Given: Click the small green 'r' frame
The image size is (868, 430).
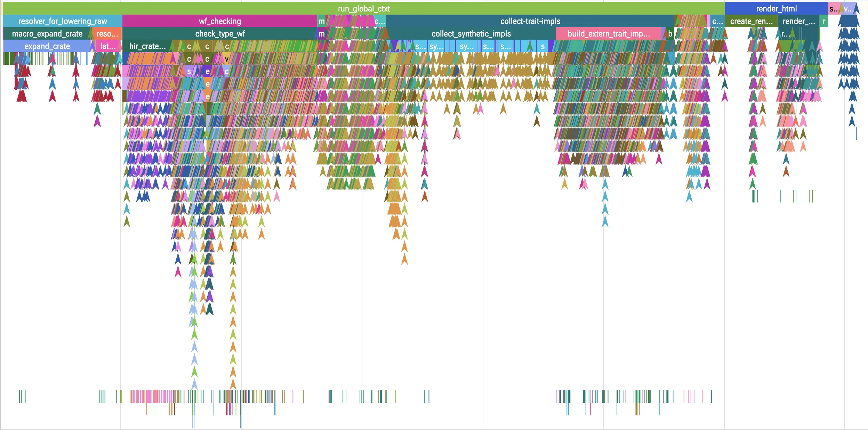Looking at the screenshot, I should coord(824,21).
